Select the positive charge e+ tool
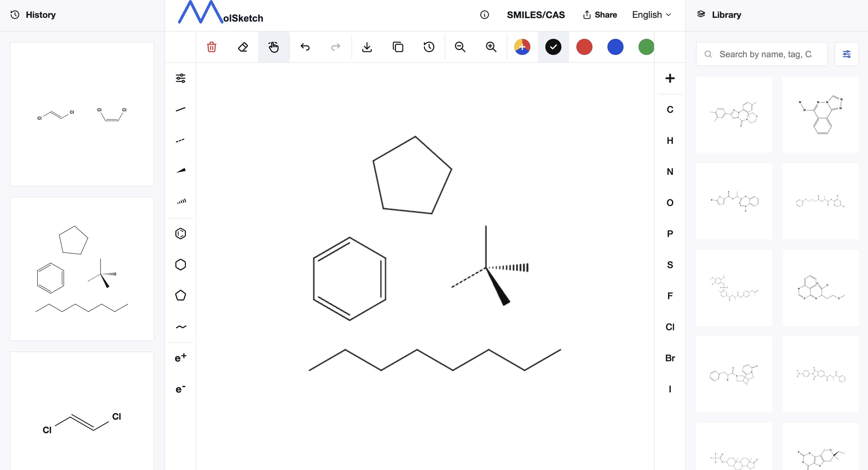 (x=181, y=358)
